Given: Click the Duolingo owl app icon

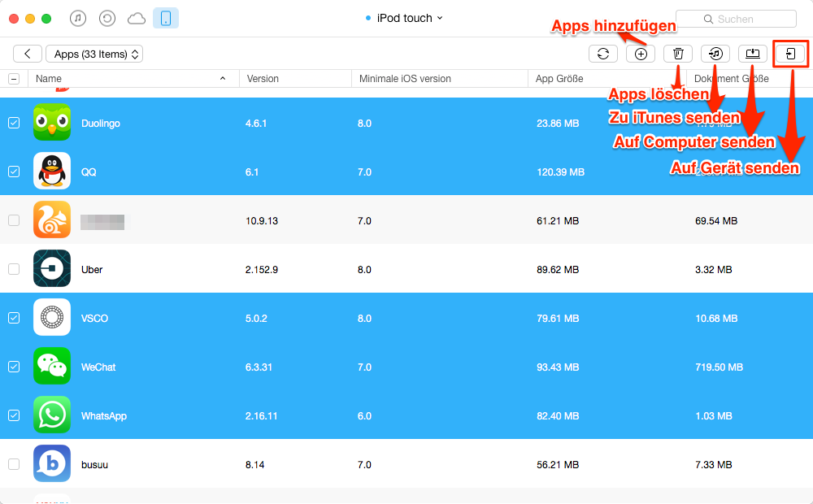Looking at the screenshot, I should [x=52, y=123].
